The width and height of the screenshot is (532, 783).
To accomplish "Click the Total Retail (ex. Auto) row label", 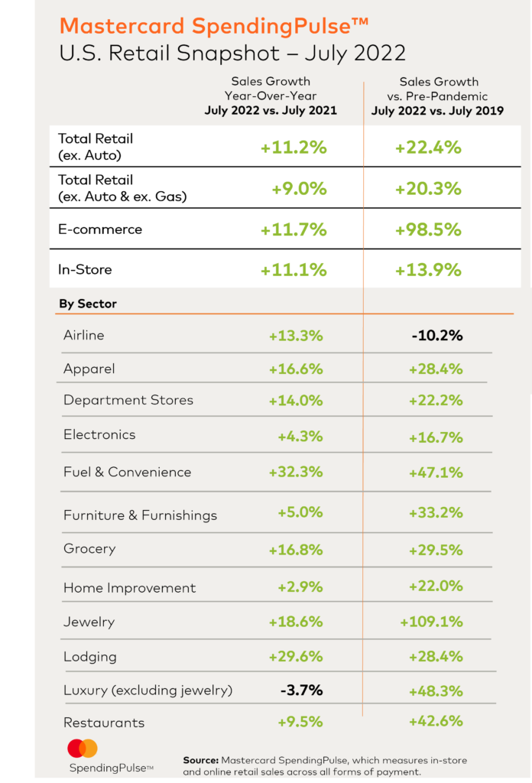I will click(x=96, y=147).
